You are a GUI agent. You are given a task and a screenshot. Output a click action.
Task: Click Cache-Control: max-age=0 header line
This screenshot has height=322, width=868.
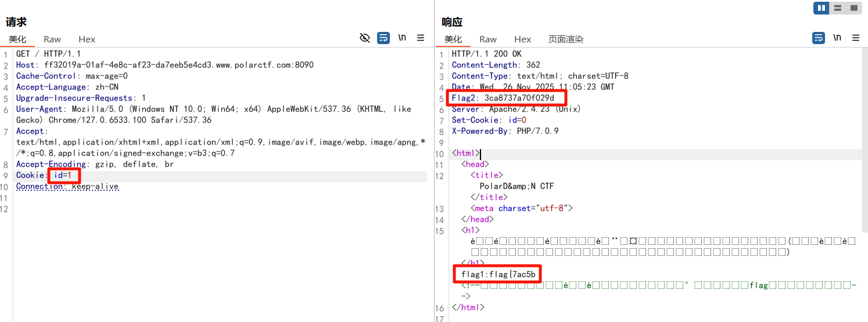[71, 76]
